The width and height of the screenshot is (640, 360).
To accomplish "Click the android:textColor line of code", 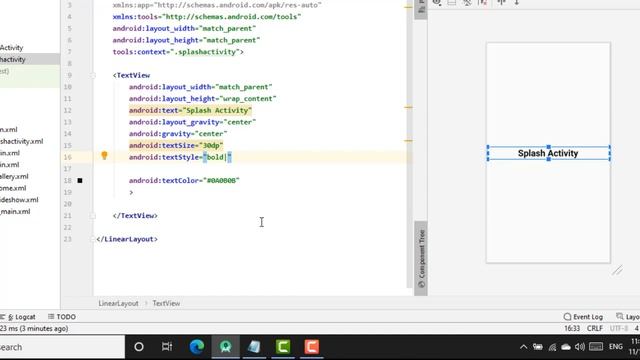I will pos(184,180).
